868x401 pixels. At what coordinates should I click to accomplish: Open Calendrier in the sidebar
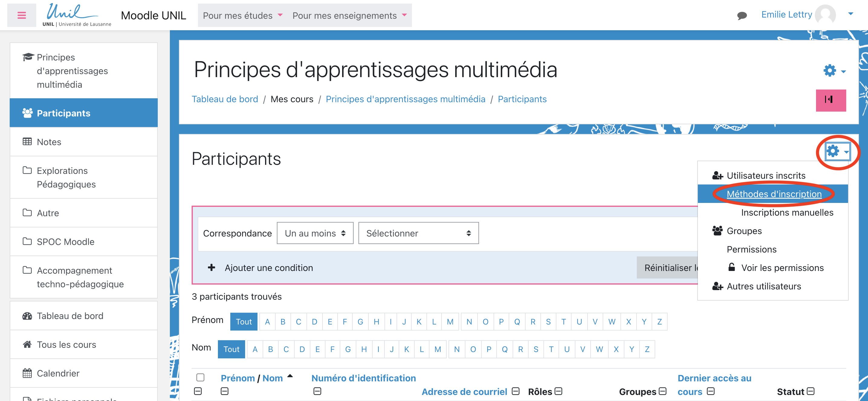tap(58, 373)
